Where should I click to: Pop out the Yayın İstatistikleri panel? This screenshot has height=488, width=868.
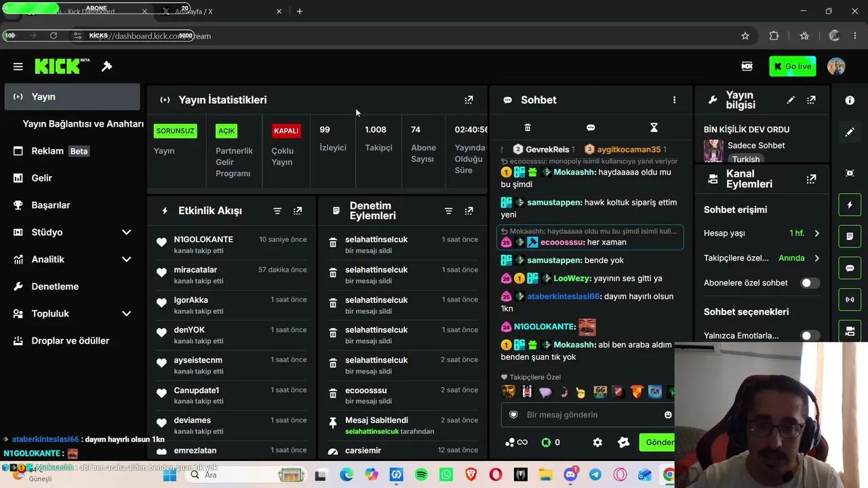[x=469, y=100]
